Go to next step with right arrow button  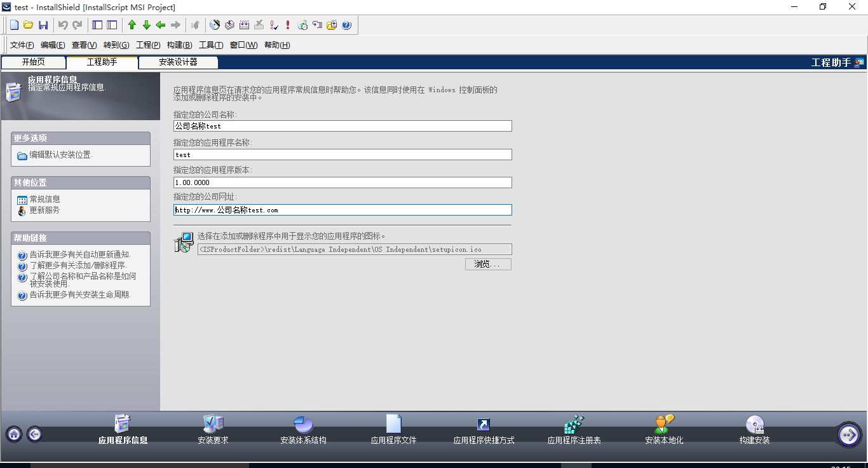coord(849,434)
